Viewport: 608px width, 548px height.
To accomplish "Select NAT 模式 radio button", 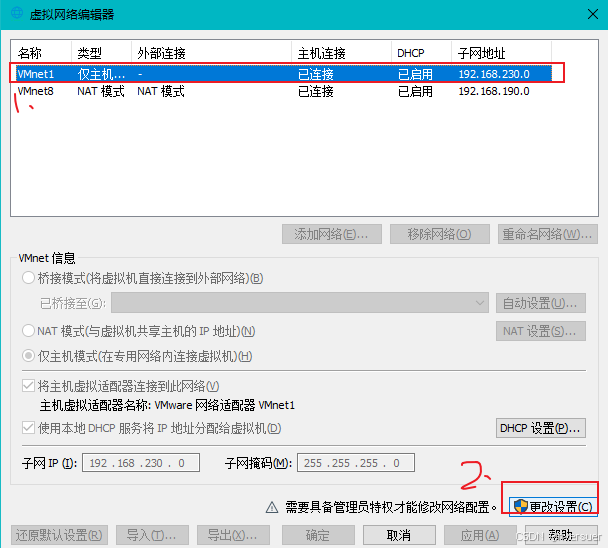I will coord(28,331).
